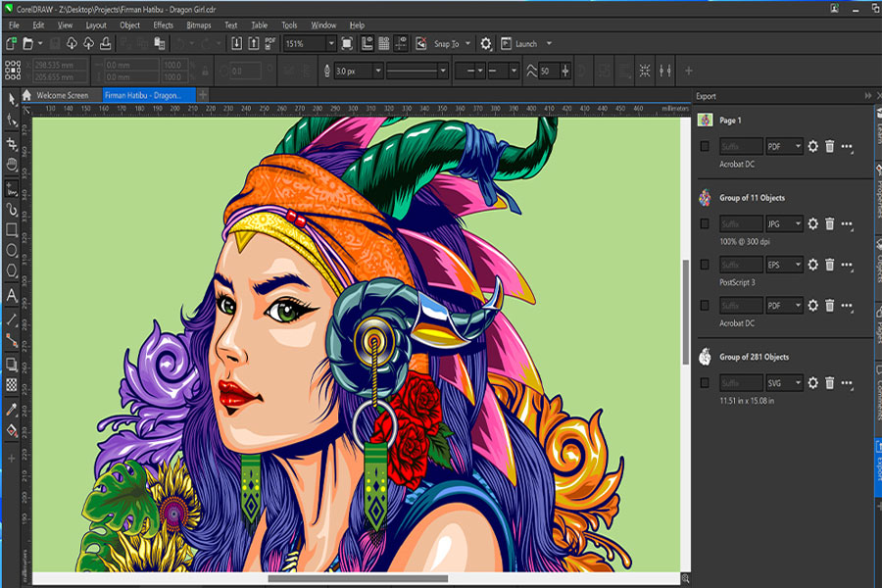Select the Interactive Fill bucket tool
The width and height of the screenshot is (882, 588).
12,431
